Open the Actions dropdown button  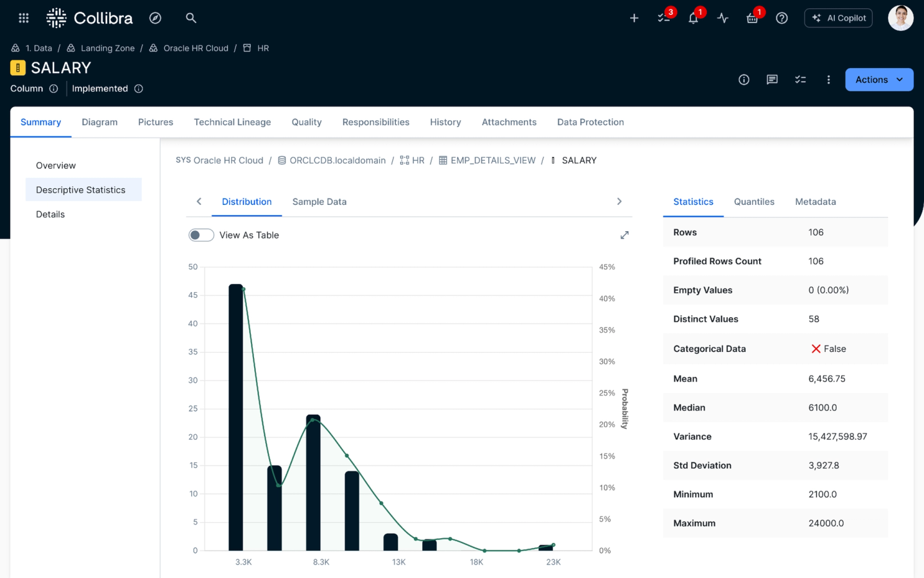coord(878,80)
